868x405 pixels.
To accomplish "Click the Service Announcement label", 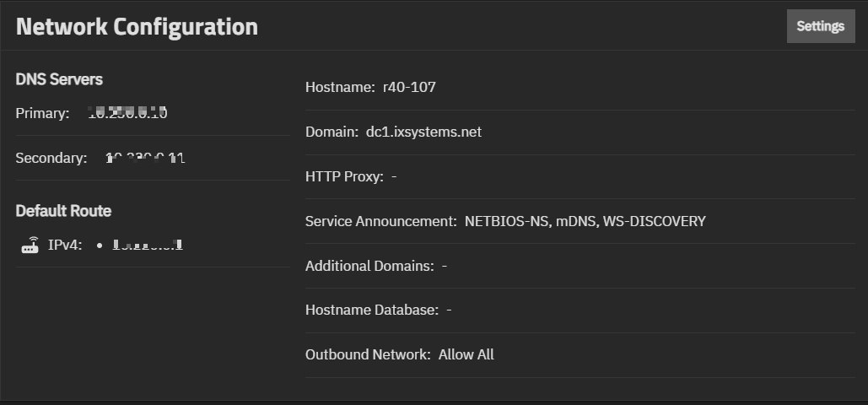I will (x=380, y=221).
